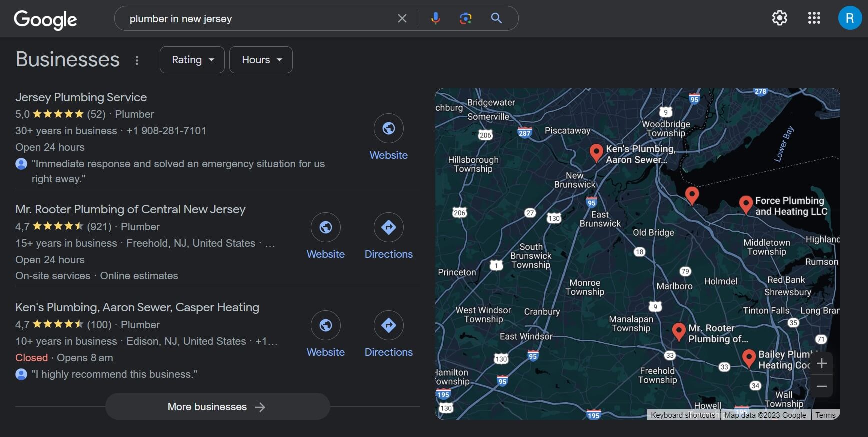
Task: Visit Jersey Plumbing Service website globe icon
Action: 389,128
